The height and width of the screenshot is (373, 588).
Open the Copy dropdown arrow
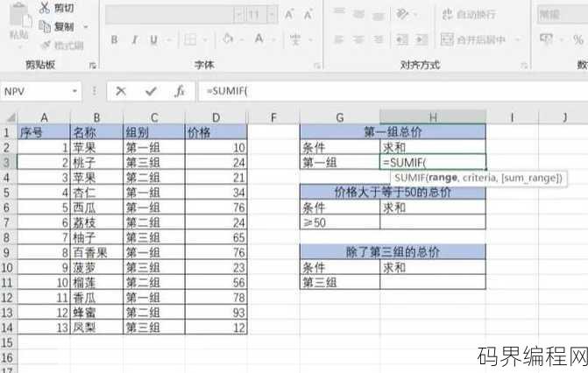click(86, 27)
